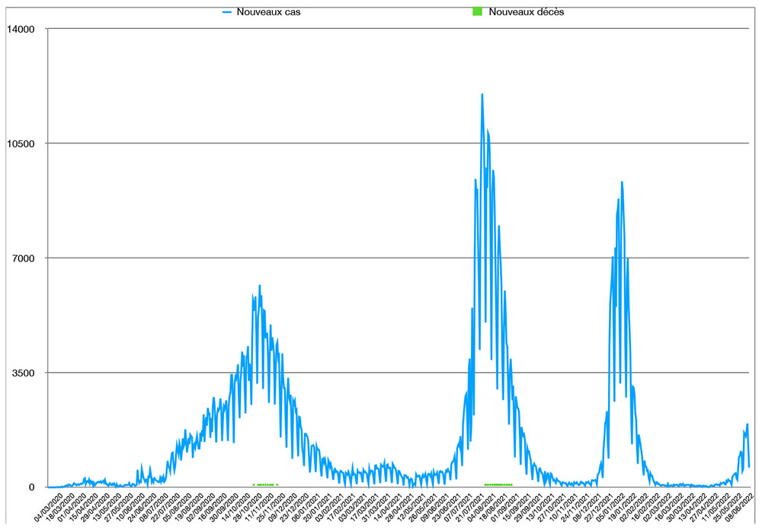762x532 pixels.
Task: Click the peak of the January 2022 wave
Action: point(622,182)
